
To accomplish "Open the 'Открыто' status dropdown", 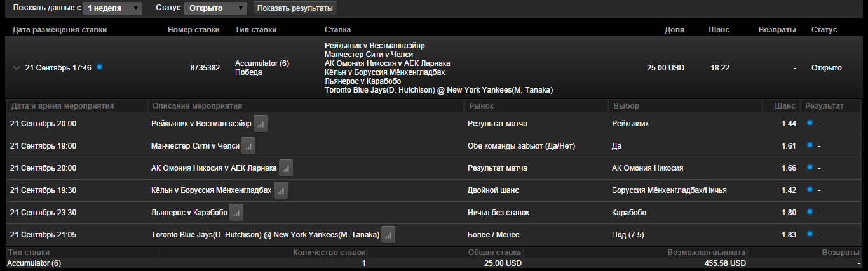I will [x=215, y=8].
